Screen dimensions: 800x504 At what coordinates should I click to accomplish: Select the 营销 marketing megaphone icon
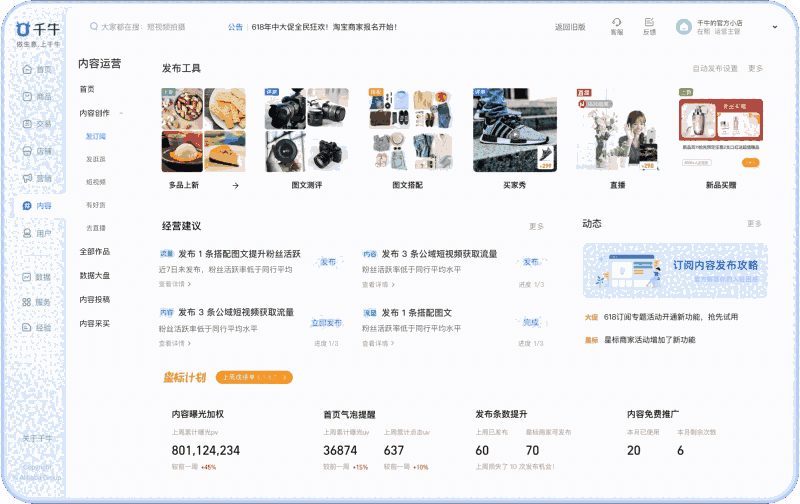pyautogui.click(x=27, y=178)
